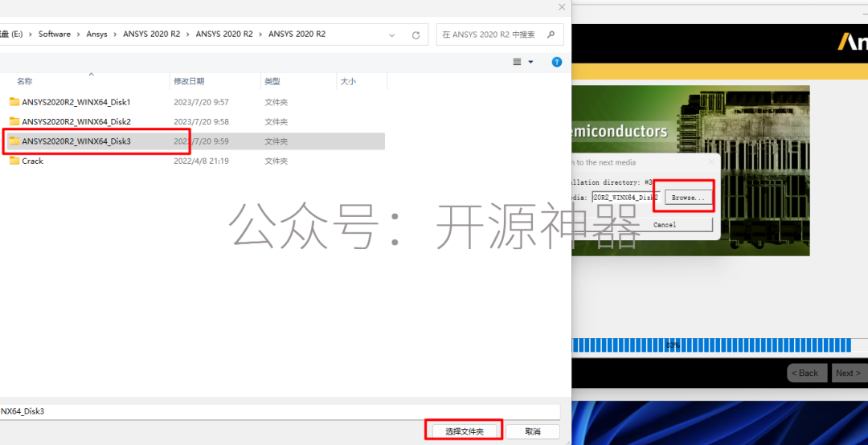
Task: Click date 2023/7/20 9:57 of Disk1
Action: (201, 102)
